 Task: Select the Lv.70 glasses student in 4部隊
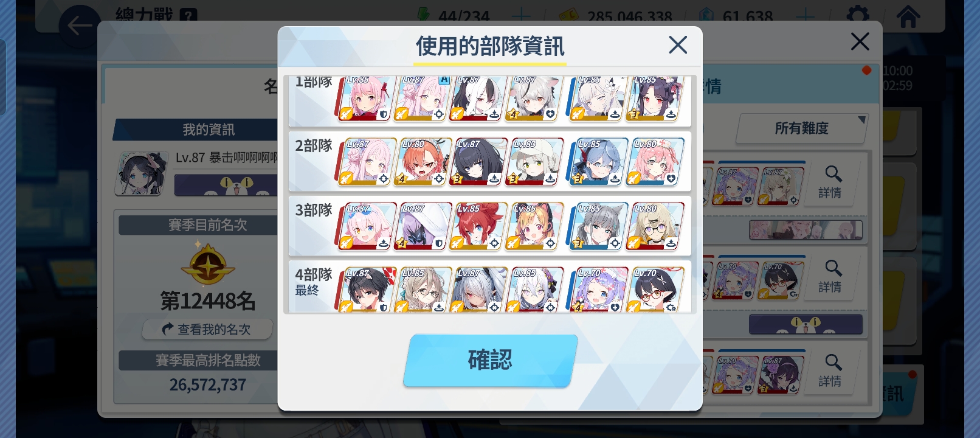pos(655,290)
